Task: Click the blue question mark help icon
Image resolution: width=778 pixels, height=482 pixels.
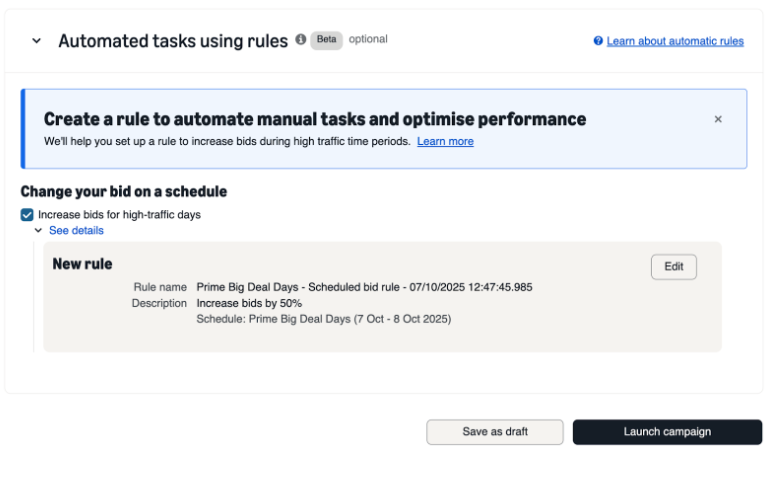Action: point(598,41)
